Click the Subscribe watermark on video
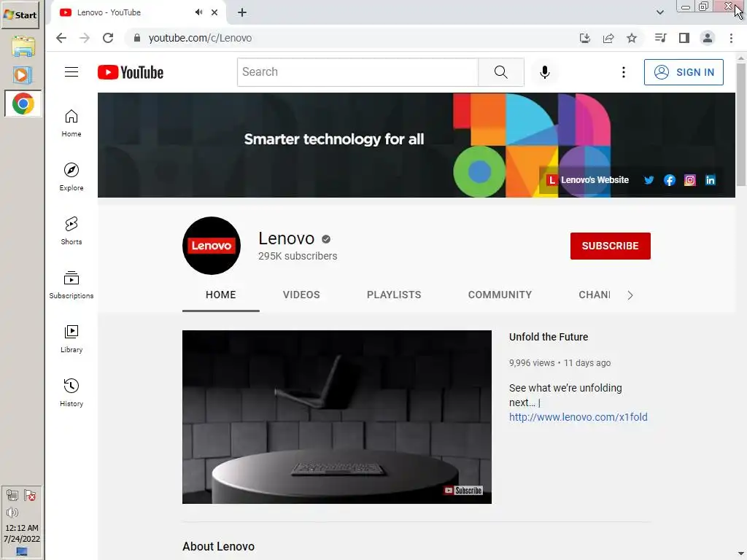 pyautogui.click(x=463, y=491)
